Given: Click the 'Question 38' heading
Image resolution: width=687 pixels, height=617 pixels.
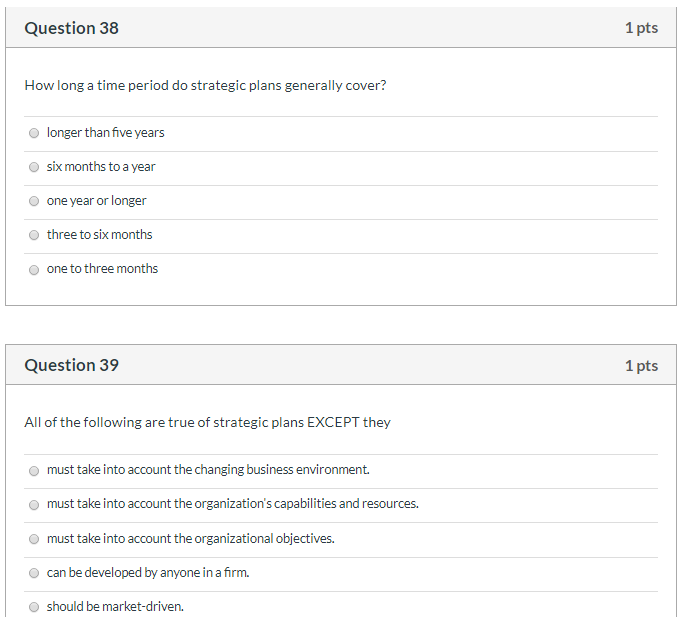Looking at the screenshot, I should point(71,28).
